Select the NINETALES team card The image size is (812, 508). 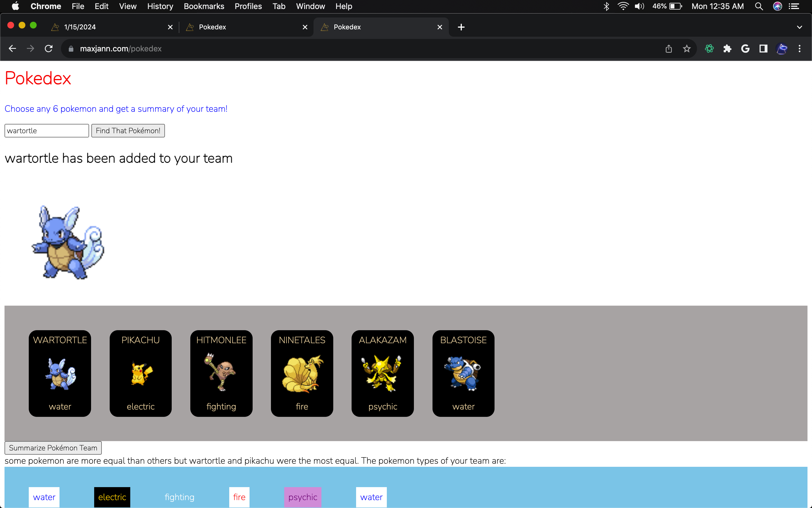(x=302, y=374)
